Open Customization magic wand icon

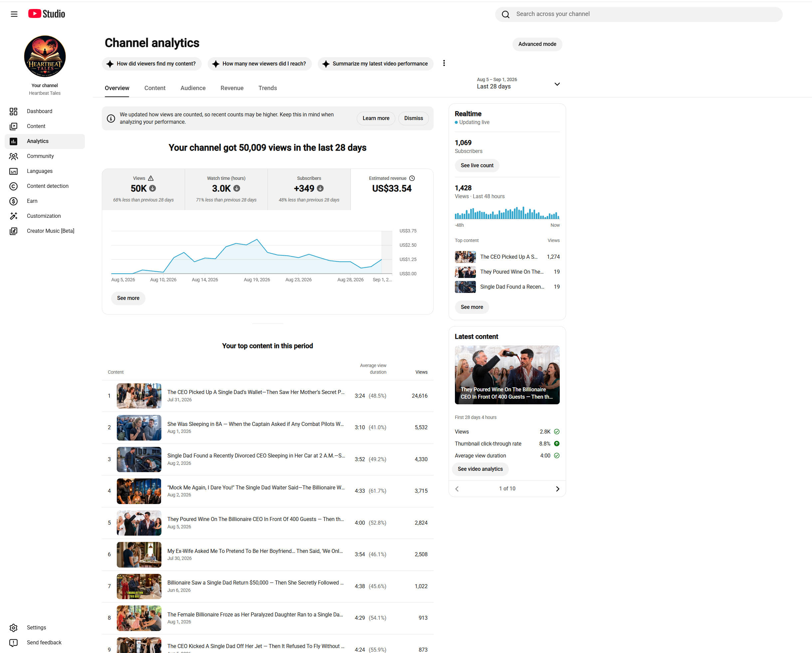pyautogui.click(x=14, y=216)
